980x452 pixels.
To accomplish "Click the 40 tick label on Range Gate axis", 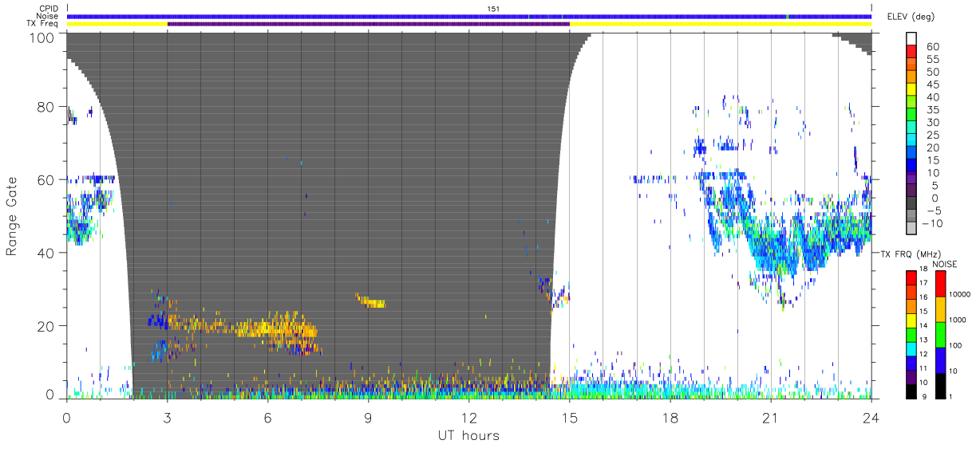I will (x=46, y=253).
